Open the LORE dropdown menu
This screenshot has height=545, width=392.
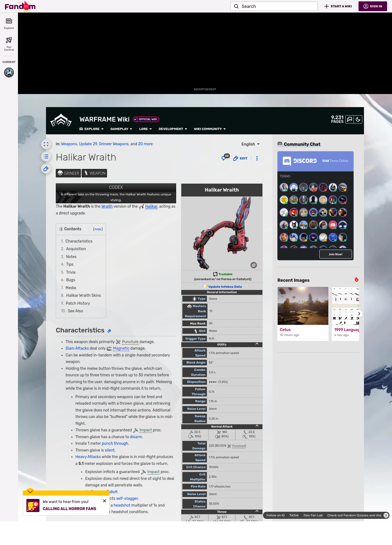tap(145, 129)
